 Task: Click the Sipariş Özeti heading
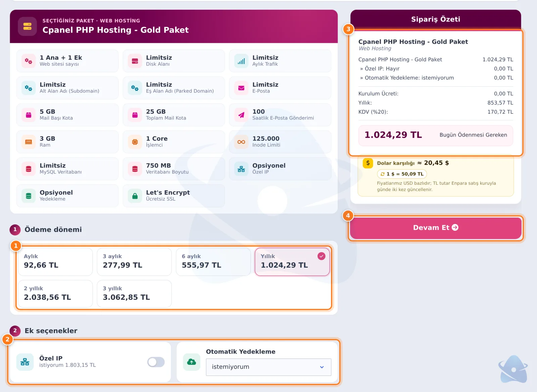tap(436, 19)
